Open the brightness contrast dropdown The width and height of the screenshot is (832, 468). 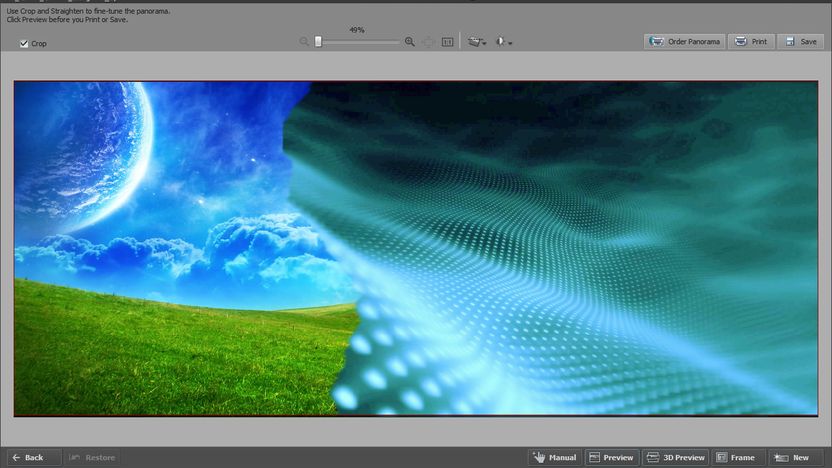pos(504,41)
